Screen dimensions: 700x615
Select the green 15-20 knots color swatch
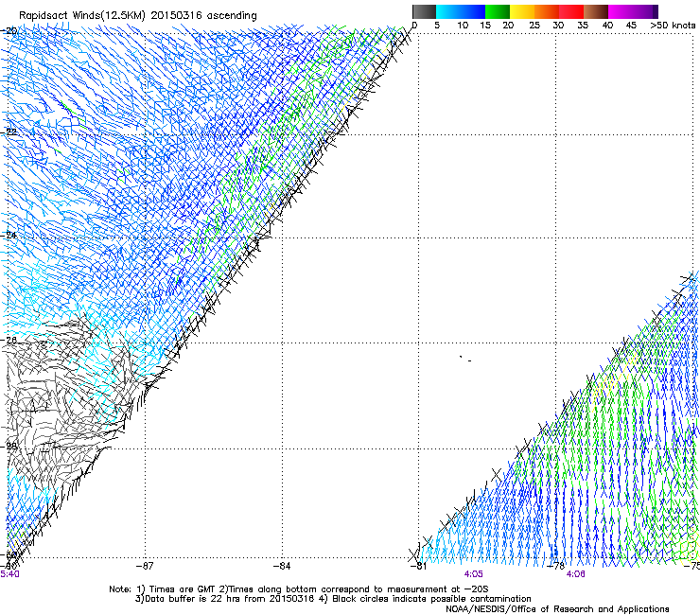[498, 11]
